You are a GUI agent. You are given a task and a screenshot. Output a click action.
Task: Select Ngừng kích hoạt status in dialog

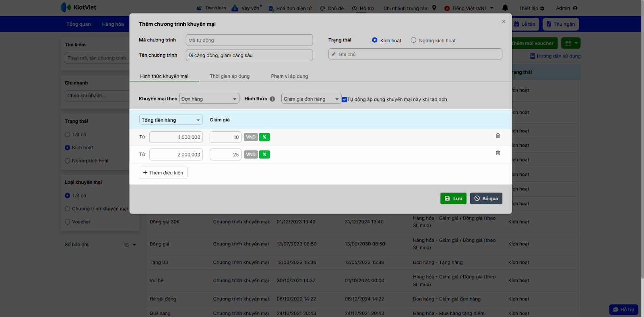413,40
